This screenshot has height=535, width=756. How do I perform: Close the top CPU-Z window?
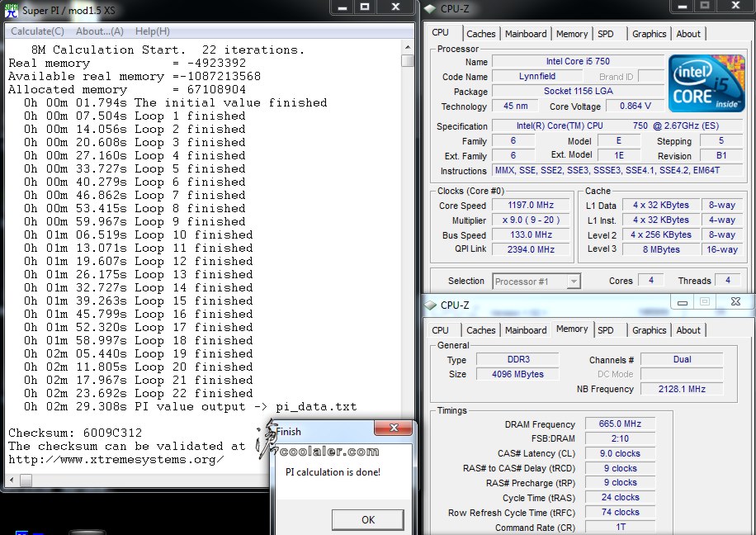[x=735, y=6]
